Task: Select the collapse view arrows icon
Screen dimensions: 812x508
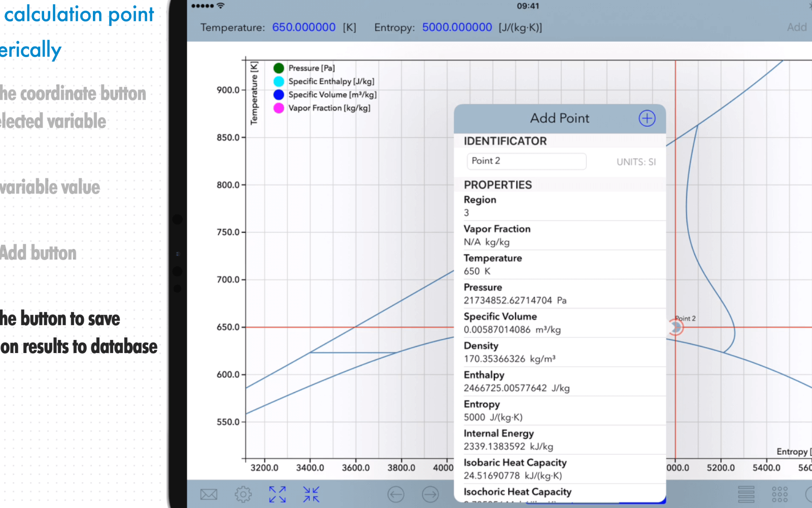Action: point(311,493)
